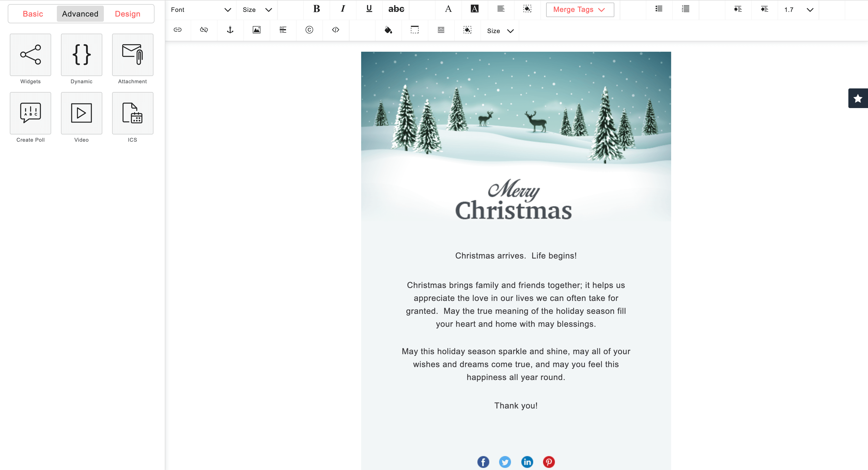Increase the text indent
The image size is (868, 470).
coord(738,9)
